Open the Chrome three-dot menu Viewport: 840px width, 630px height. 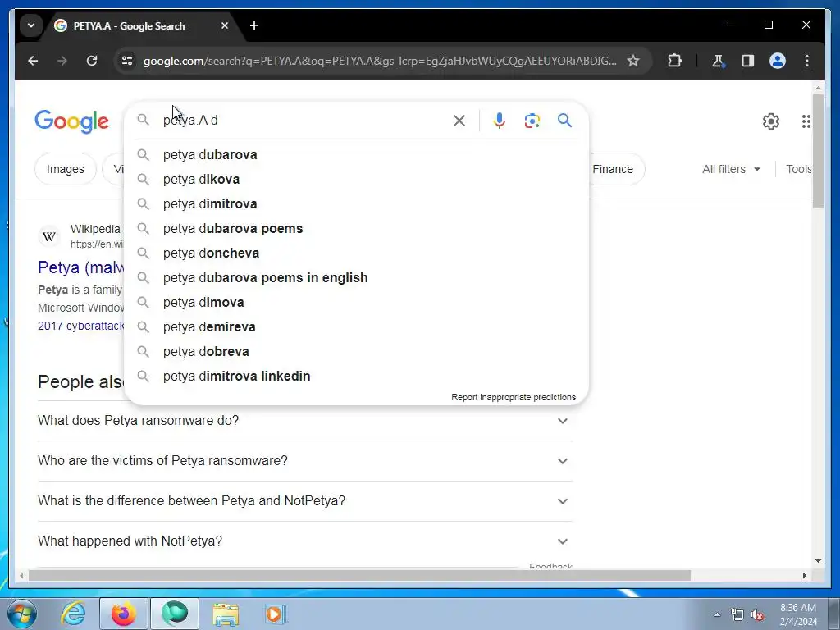[x=807, y=61]
